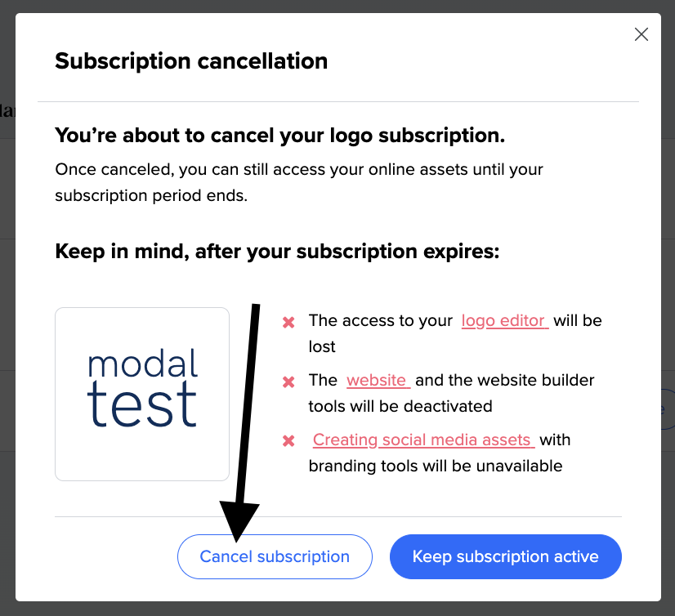
Task: Follow the website link
Action: tap(378, 380)
